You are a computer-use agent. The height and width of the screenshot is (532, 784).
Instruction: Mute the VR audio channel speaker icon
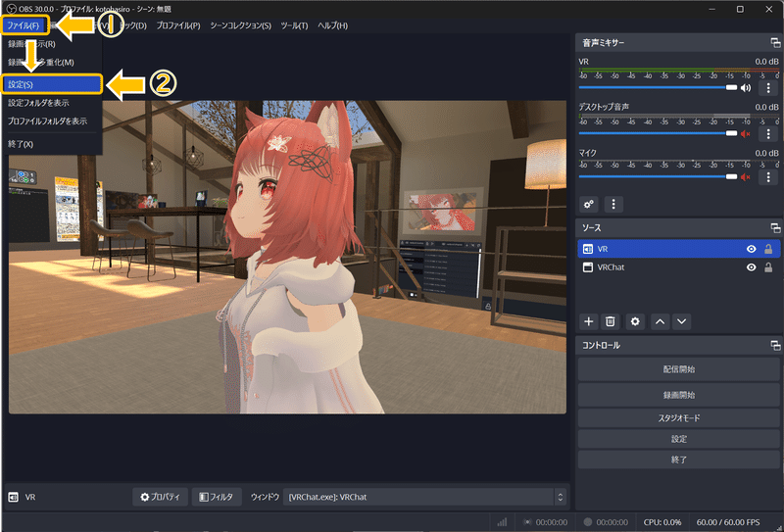tap(746, 88)
